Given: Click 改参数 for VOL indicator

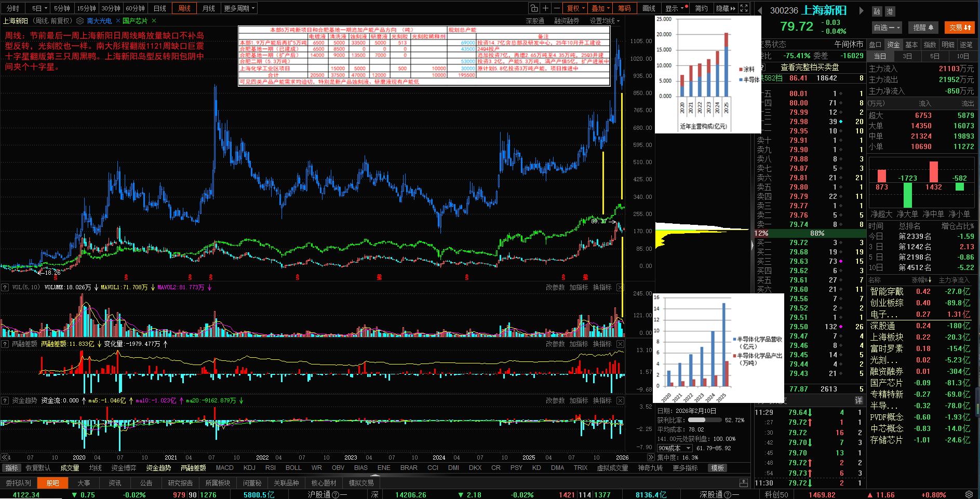Looking at the screenshot, I should (x=555, y=287).
